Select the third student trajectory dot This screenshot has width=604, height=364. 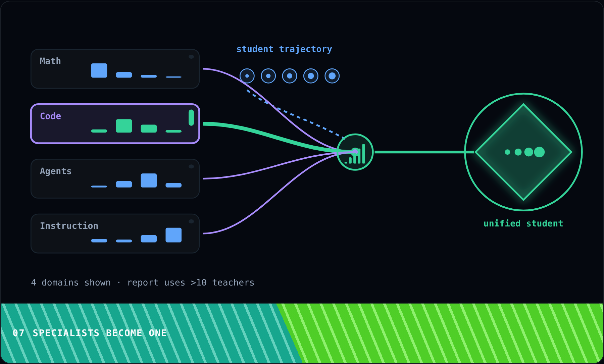[x=290, y=76]
